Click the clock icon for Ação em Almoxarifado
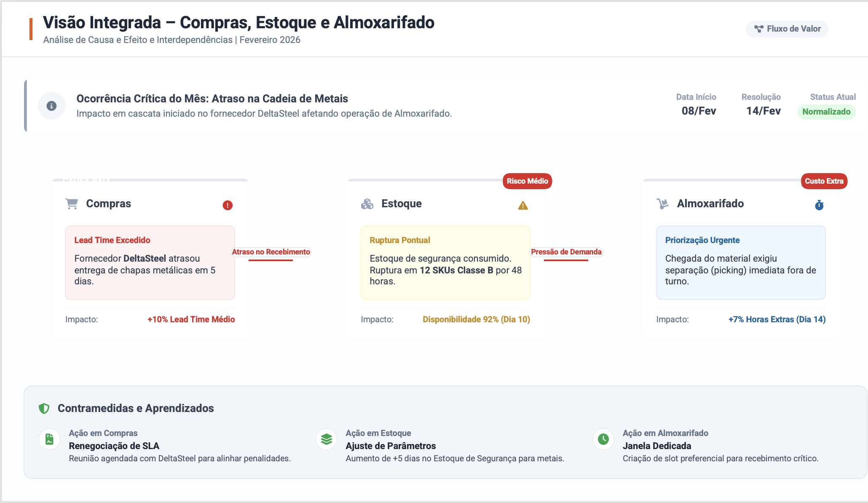 coord(603,439)
